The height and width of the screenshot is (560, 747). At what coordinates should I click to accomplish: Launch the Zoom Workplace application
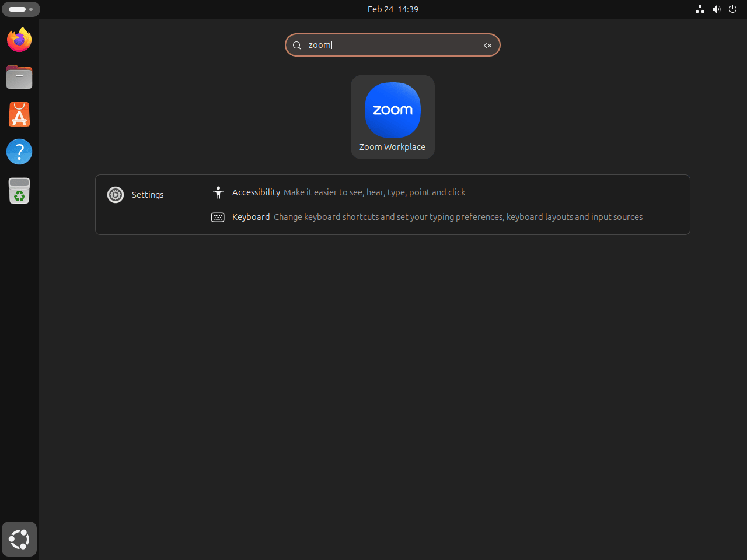[392, 111]
